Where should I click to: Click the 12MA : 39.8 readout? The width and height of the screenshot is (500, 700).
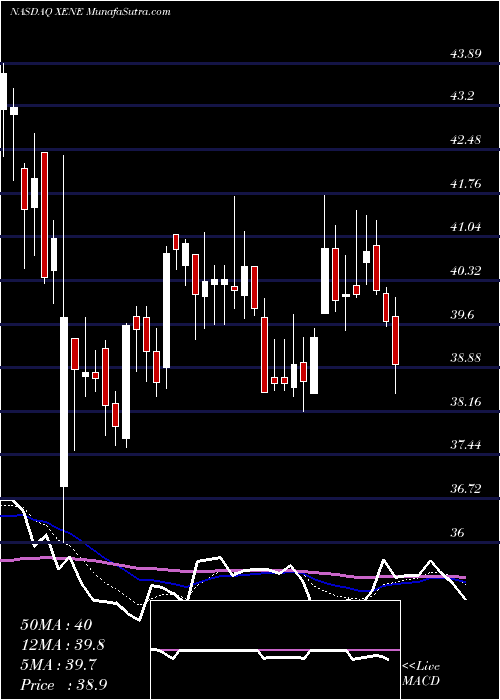[63, 645]
